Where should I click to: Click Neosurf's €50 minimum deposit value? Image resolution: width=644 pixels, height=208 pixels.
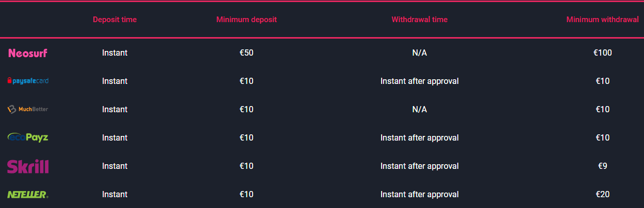coord(246,53)
